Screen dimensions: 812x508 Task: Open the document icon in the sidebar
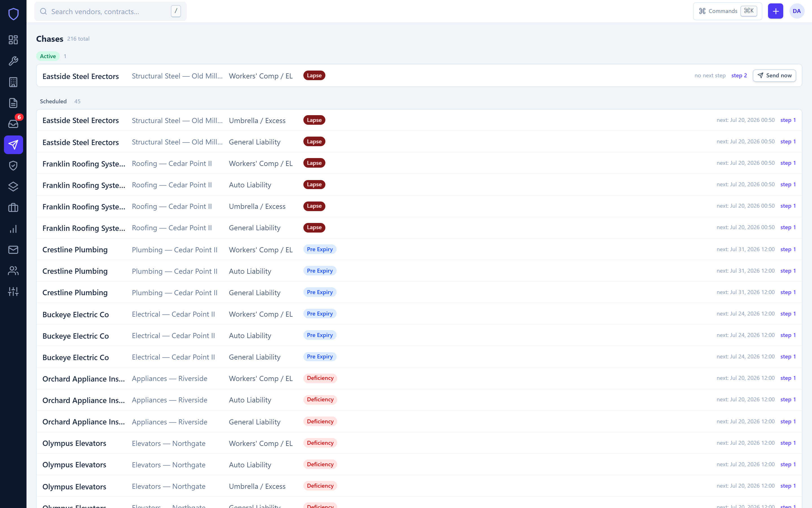tap(14, 103)
